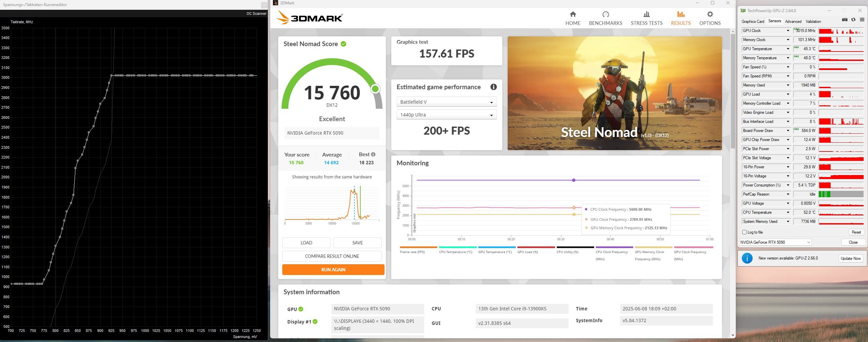Click the GPU-Z app icon in its title bar

click(743, 10)
